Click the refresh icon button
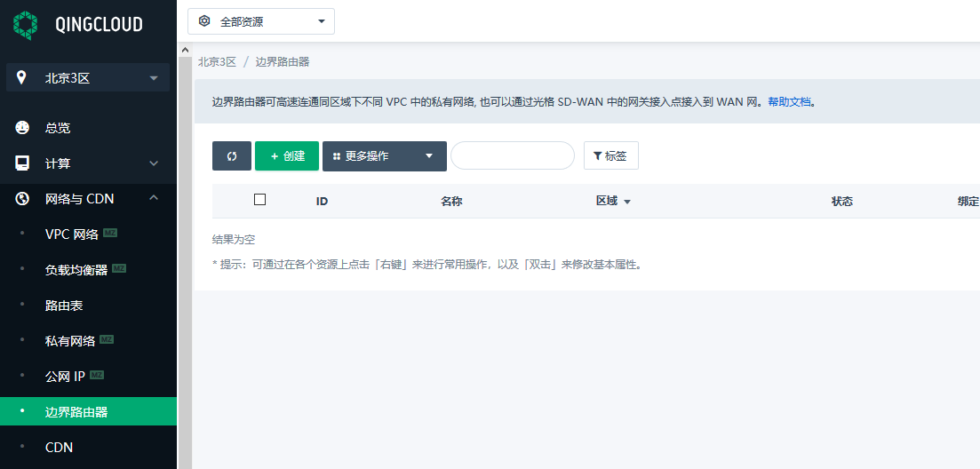 232,155
